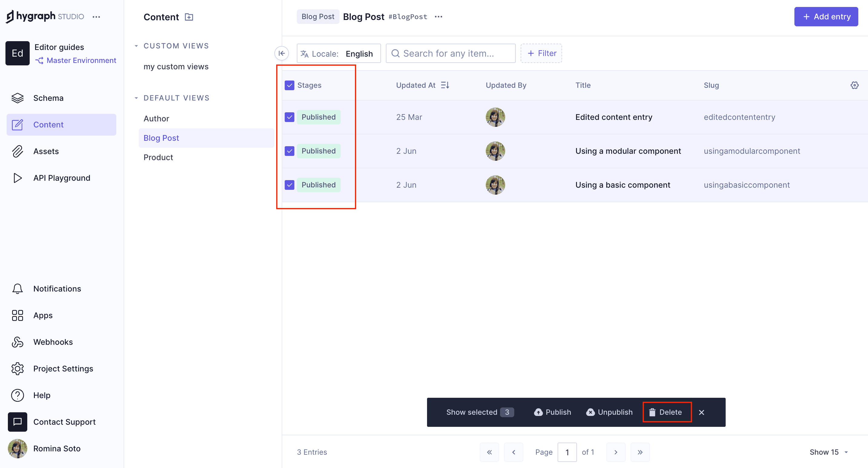Collapse the content sidebar with arrow icon

coord(282,53)
